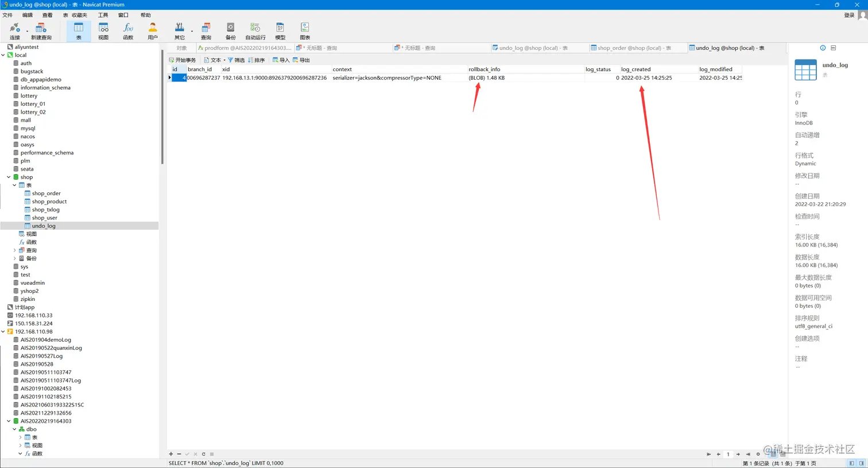The image size is (868, 468).
Task: Switch to form view icon
Action: coord(782,454)
